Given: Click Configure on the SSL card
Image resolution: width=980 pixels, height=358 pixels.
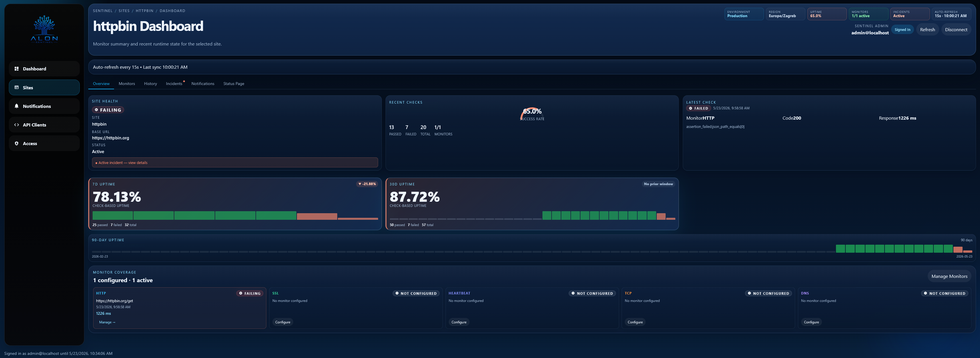Looking at the screenshot, I should click(x=283, y=322).
